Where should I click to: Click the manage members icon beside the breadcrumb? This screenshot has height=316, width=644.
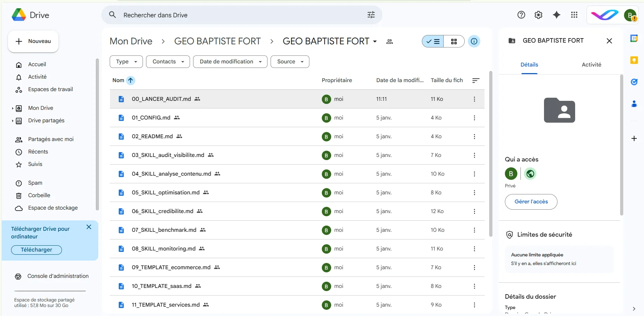pos(389,41)
